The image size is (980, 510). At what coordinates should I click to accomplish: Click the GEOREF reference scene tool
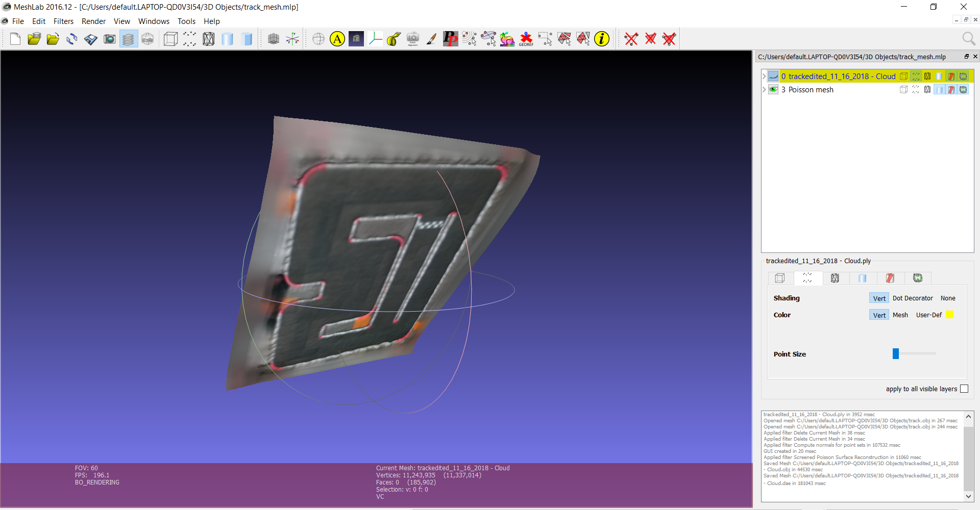point(526,39)
